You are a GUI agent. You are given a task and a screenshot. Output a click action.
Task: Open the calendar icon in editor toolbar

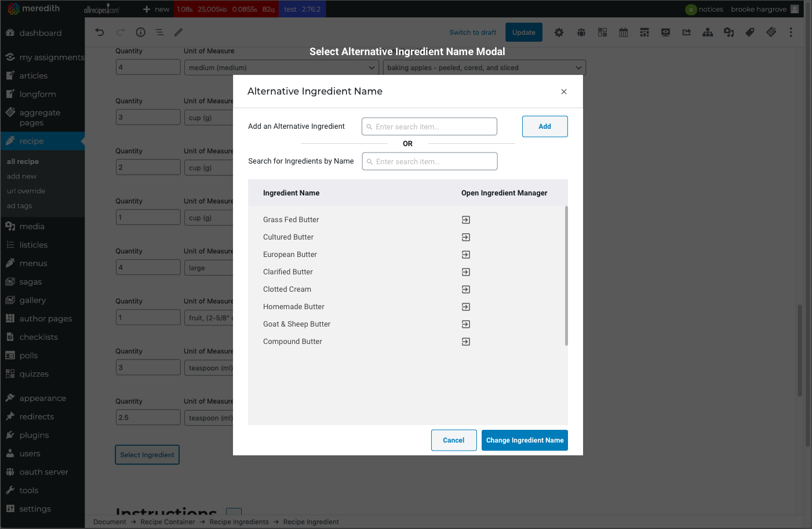[x=624, y=32]
